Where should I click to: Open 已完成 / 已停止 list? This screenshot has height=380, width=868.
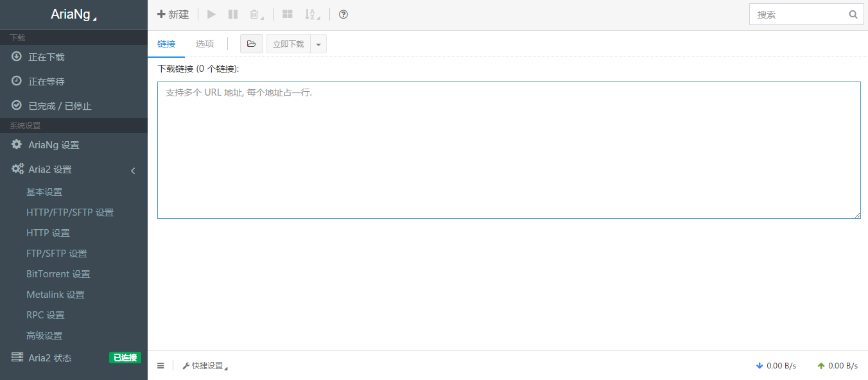tap(74, 106)
